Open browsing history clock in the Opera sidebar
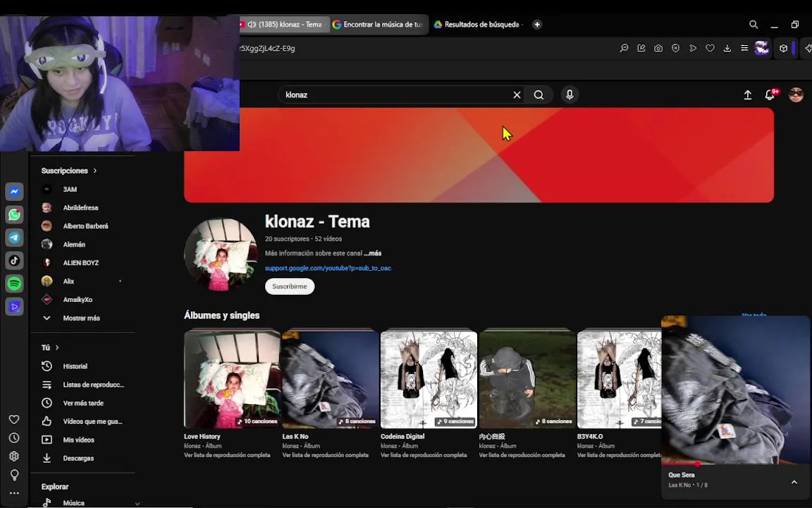812x508 pixels. 14,438
